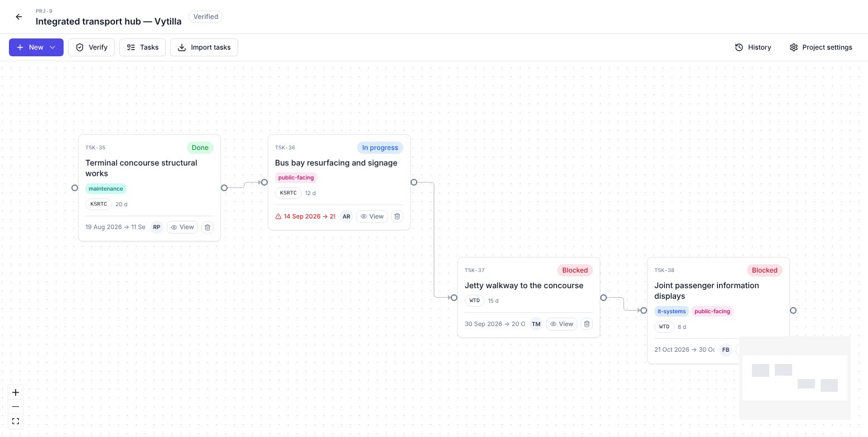
Task: Click the it-systems tag
Action: pos(672,312)
